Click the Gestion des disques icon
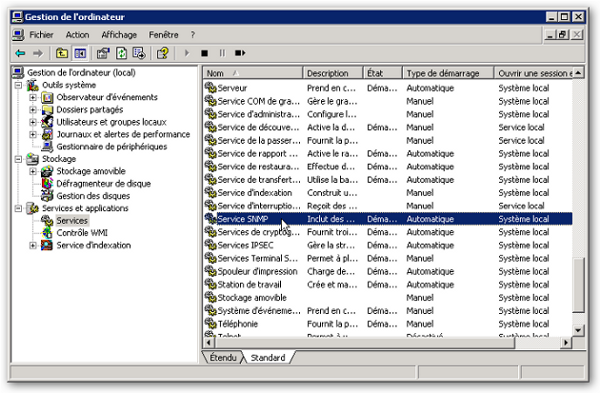Image resolution: width=600 pixels, height=393 pixels. click(x=47, y=196)
